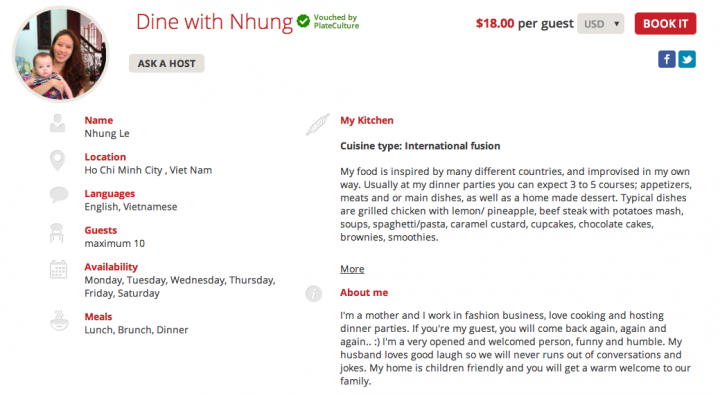Click the ASK A HOST button
720x397 pixels.
(167, 63)
